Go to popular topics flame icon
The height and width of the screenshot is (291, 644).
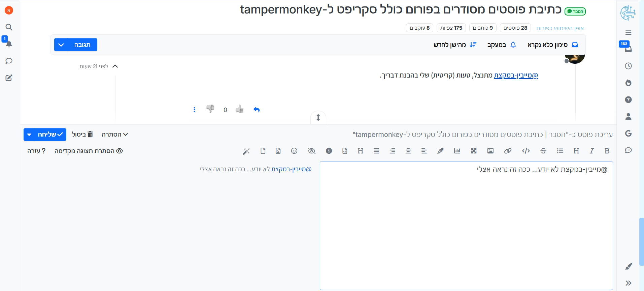(629, 83)
